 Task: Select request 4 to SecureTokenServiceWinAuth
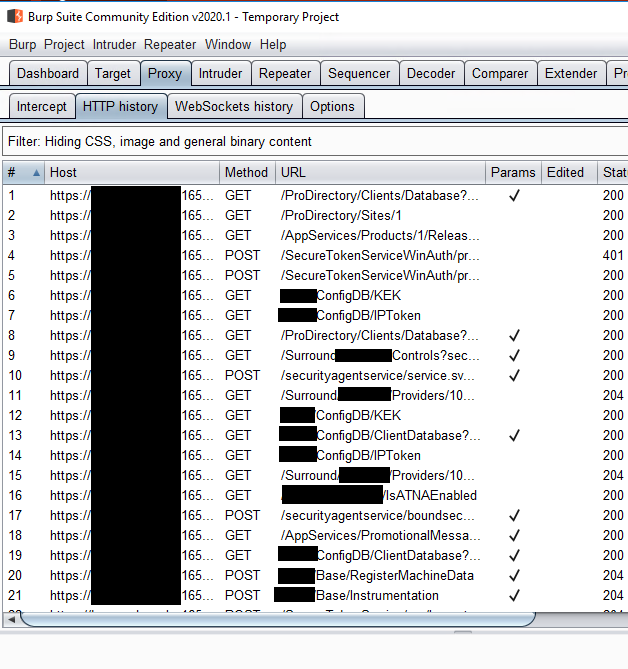click(x=378, y=256)
